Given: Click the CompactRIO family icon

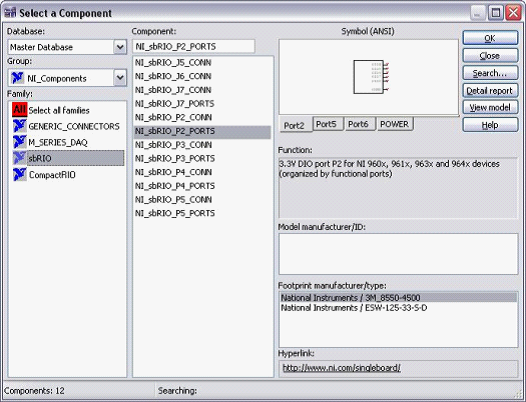Looking at the screenshot, I should click(19, 174).
